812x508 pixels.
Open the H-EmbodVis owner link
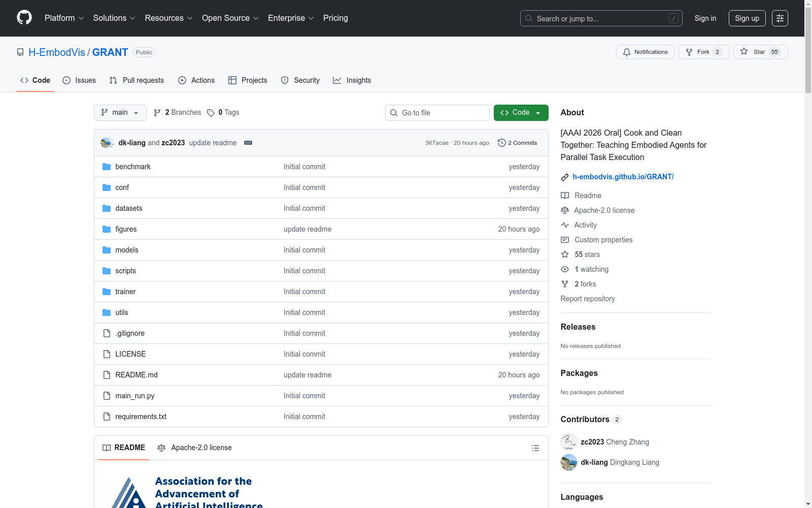(x=57, y=52)
